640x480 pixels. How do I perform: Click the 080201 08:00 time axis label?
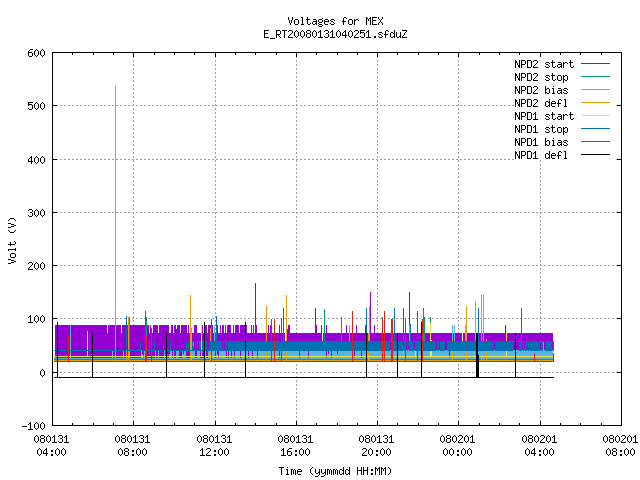click(620, 446)
